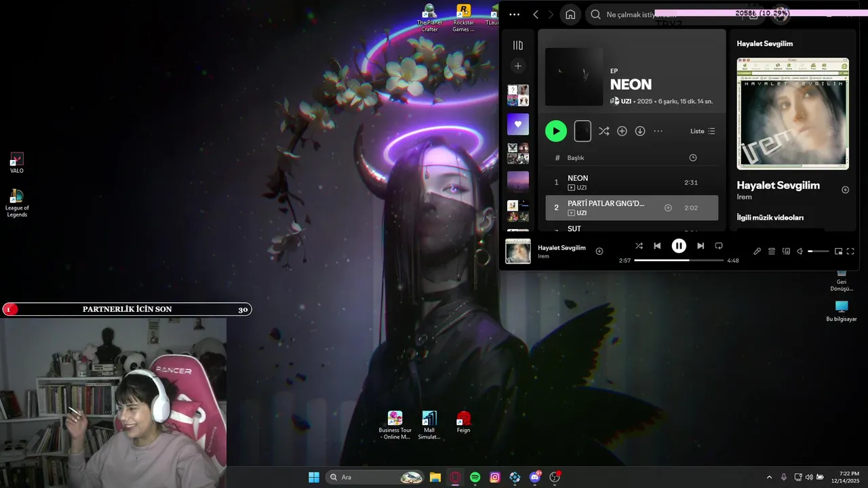Open Discord from the taskbar
This screenshot has width=868, height=488.
click(x=535, y=477)
